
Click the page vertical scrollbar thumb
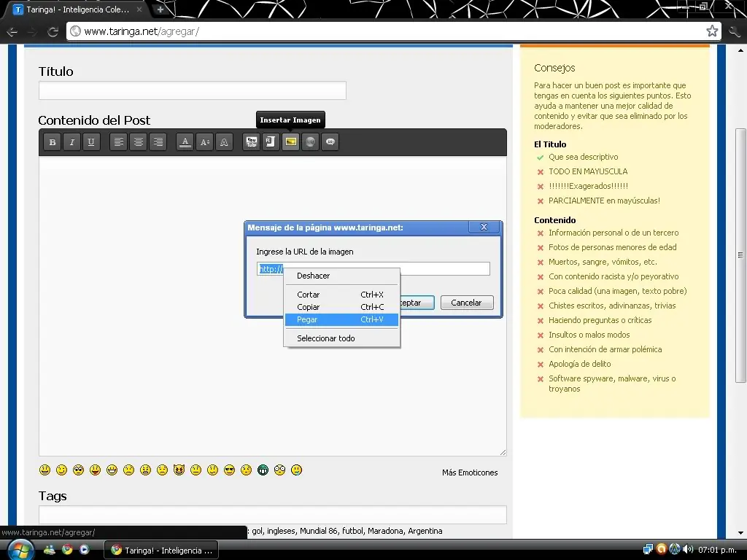click(740, 255)
